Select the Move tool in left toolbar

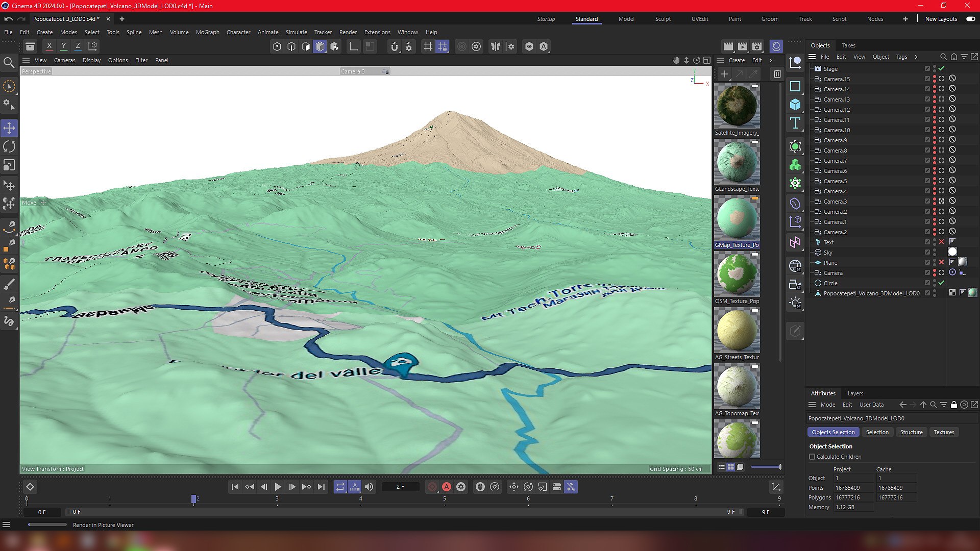[9, 128]
